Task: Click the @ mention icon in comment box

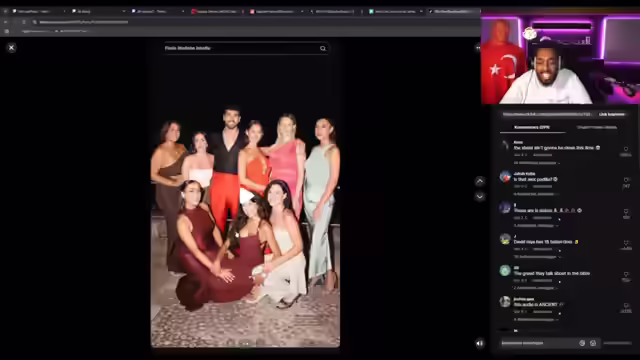Action: (x=582, y=343)
